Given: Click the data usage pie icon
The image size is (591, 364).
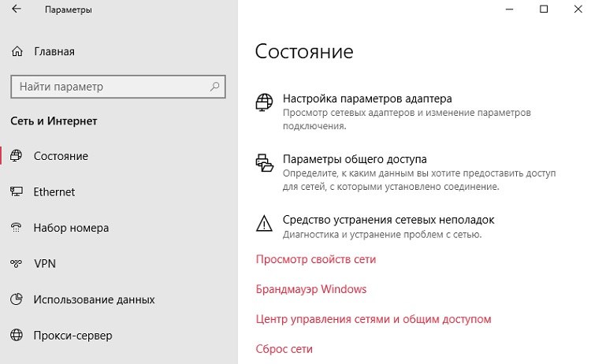Looking at the screenshot, I should tap(17, 299).
